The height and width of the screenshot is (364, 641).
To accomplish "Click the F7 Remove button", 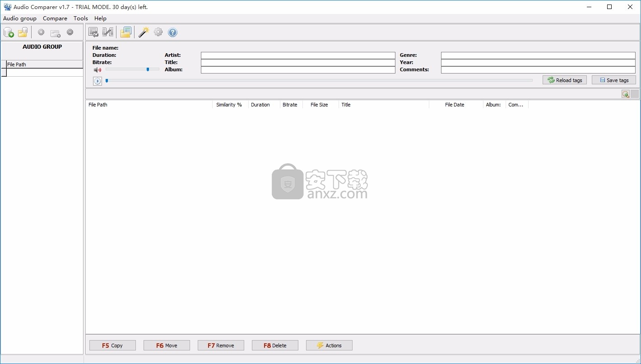I will click(x=221, y=346).
